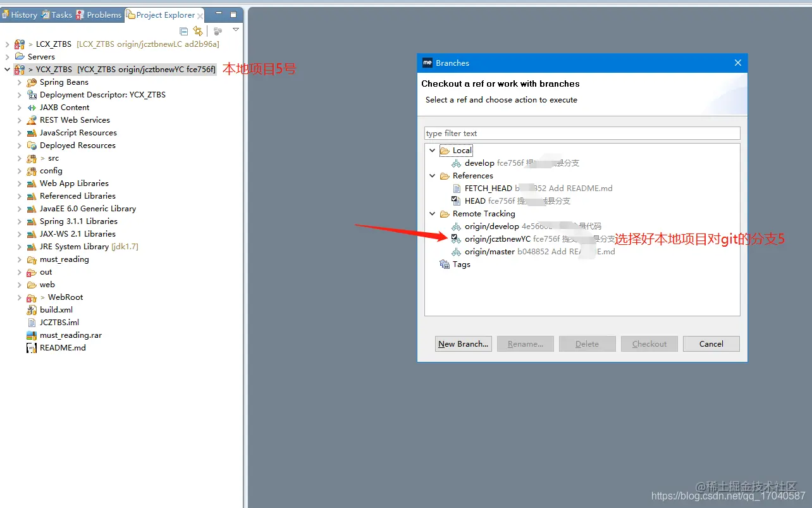Open Project Explorer view menu triangle
812x508 pixels.
click(236, 30)
